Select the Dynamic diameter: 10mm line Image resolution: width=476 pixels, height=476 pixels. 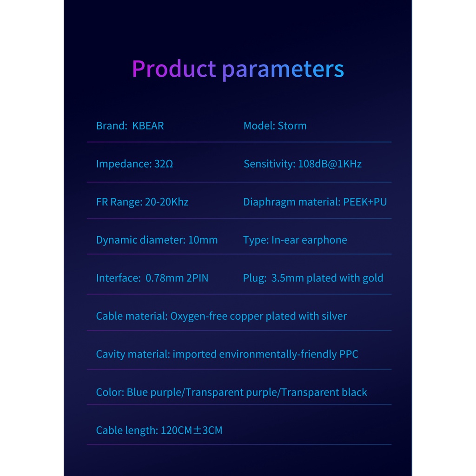tap(157, 240)
